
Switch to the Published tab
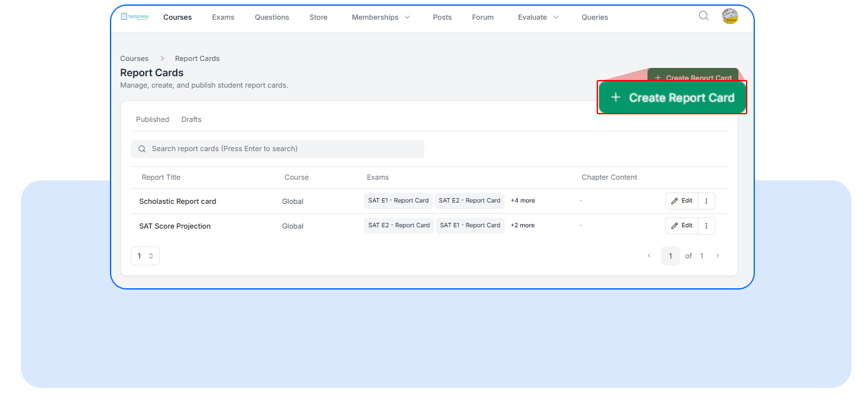153,119
